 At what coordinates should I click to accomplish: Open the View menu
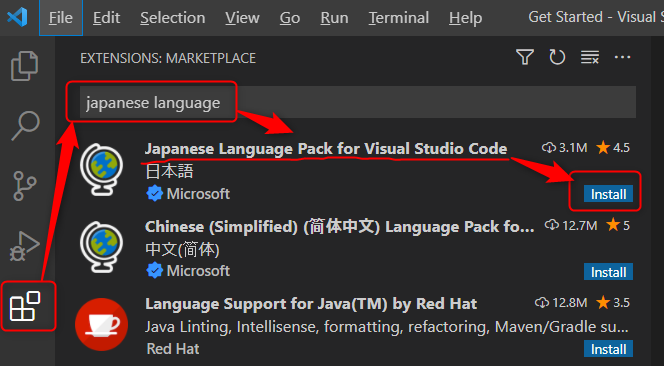point(242,18)
